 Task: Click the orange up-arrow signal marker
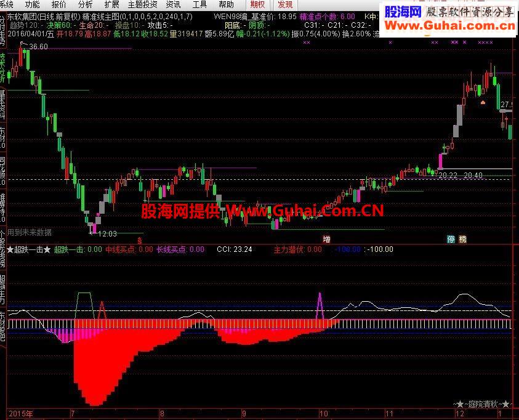(x=483, y=103)
